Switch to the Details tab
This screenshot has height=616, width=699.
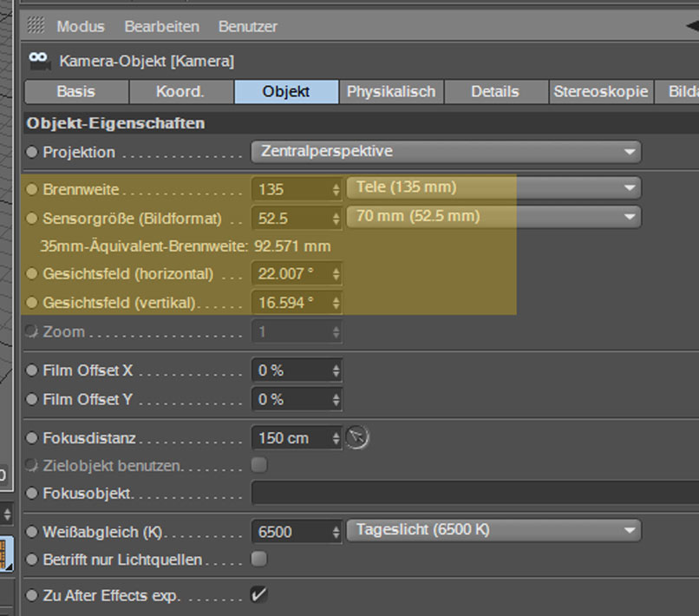point(496,92)
